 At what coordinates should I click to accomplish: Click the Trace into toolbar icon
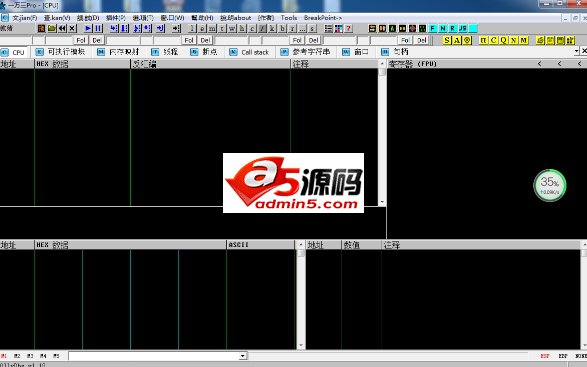tap(137, 28)
